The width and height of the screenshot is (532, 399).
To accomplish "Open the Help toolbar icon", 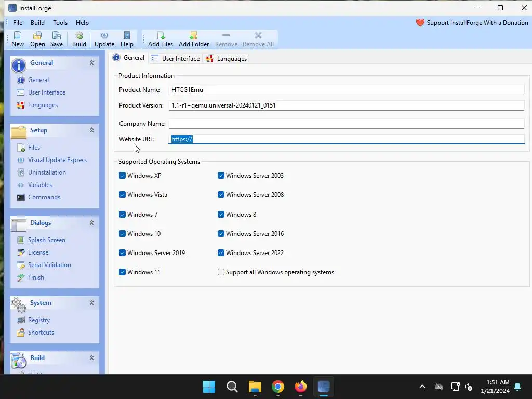I will (x=127, y=39).
